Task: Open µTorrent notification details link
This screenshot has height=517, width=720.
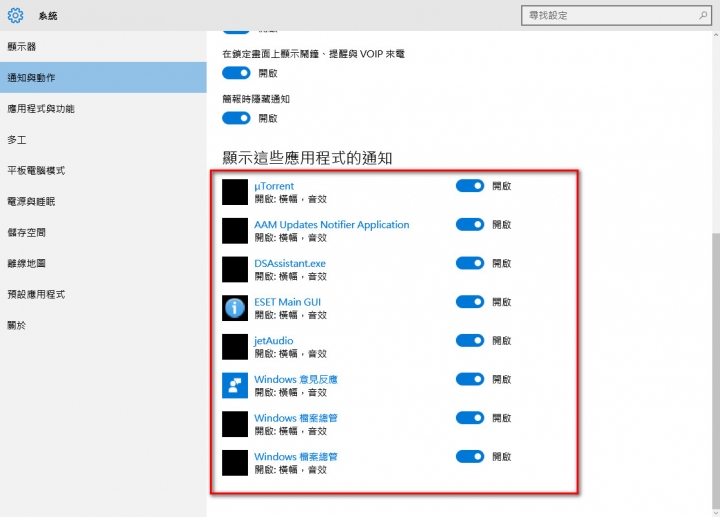Action: pos(274,186)
